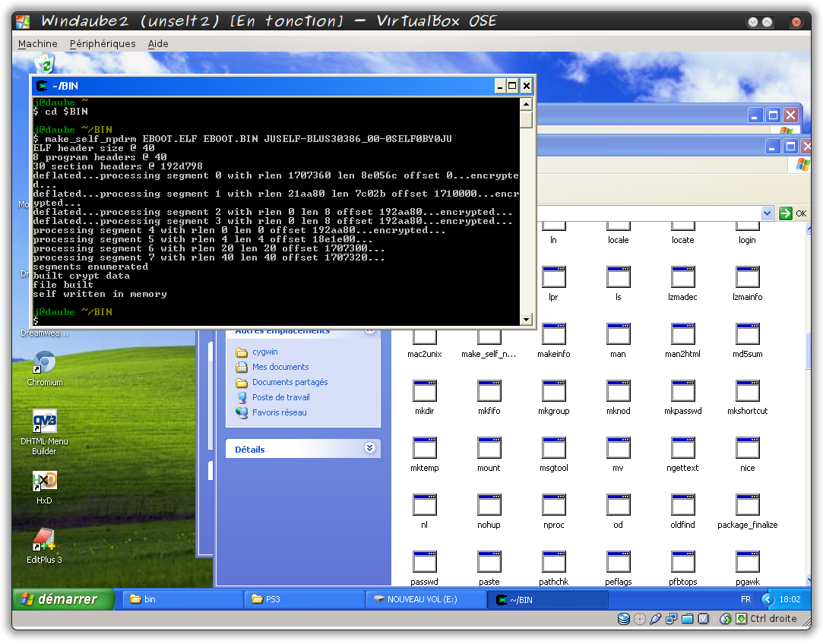Select the od file icon
Viewport: 823px width, 644px height.
point(619,505)
